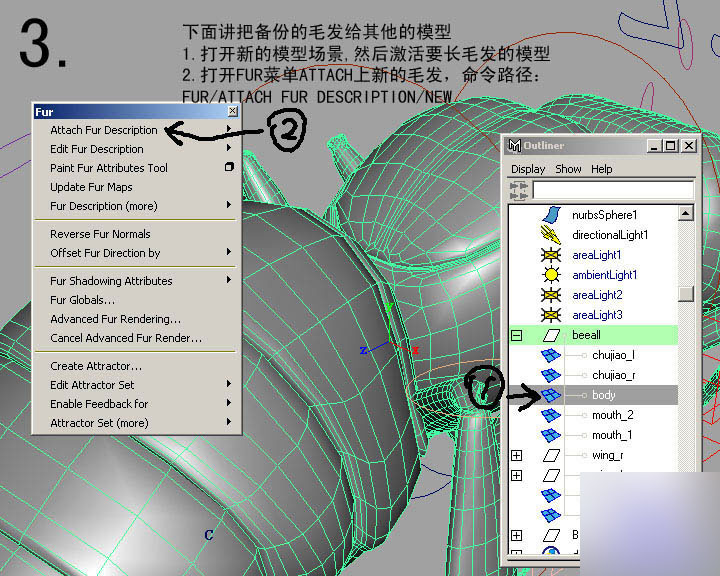720x576 pixels.
Task: Click the areaLight2 icon
Action: 551,295
